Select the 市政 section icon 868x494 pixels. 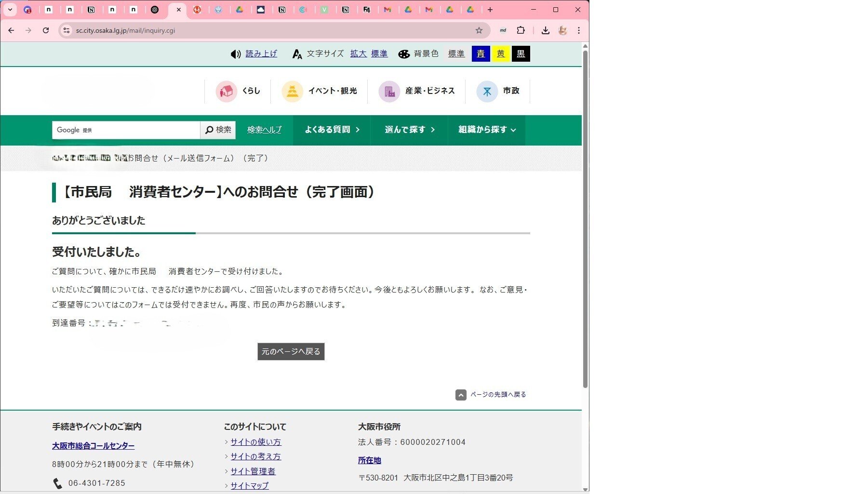pos(487,91)
